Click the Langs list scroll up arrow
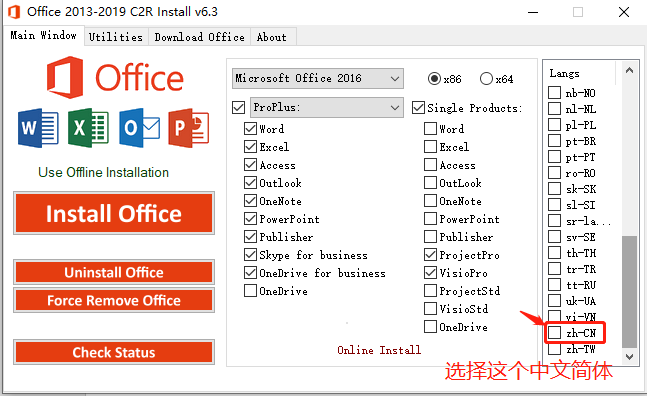 coord(629,70)
